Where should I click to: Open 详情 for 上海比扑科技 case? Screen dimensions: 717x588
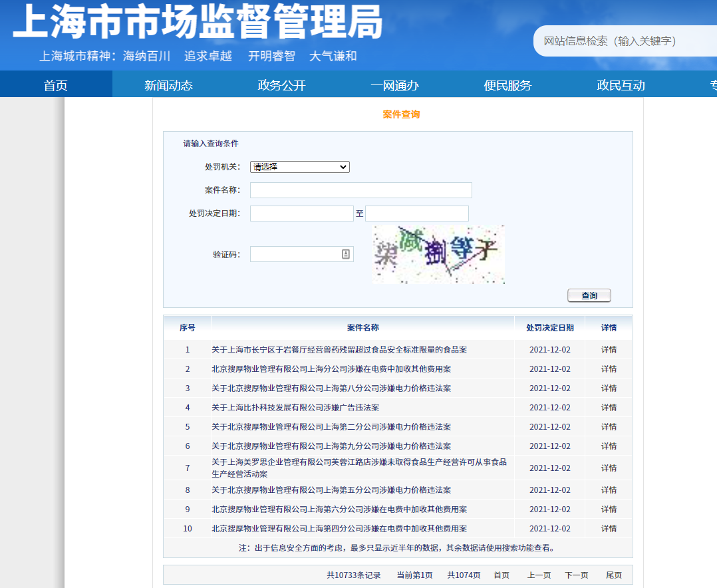[x=609, y=407]
